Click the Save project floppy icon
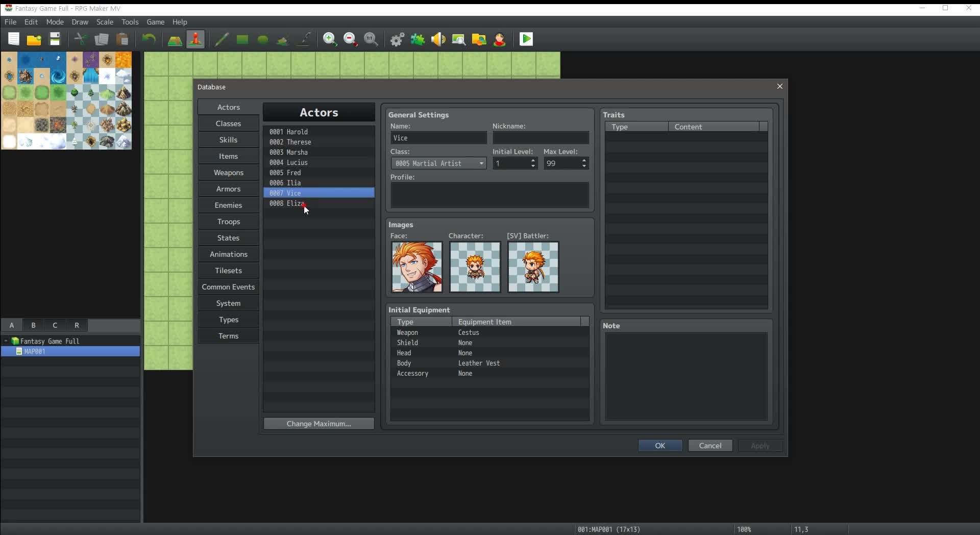The height and width of the screenshot is (535, 980). point(55,39)
